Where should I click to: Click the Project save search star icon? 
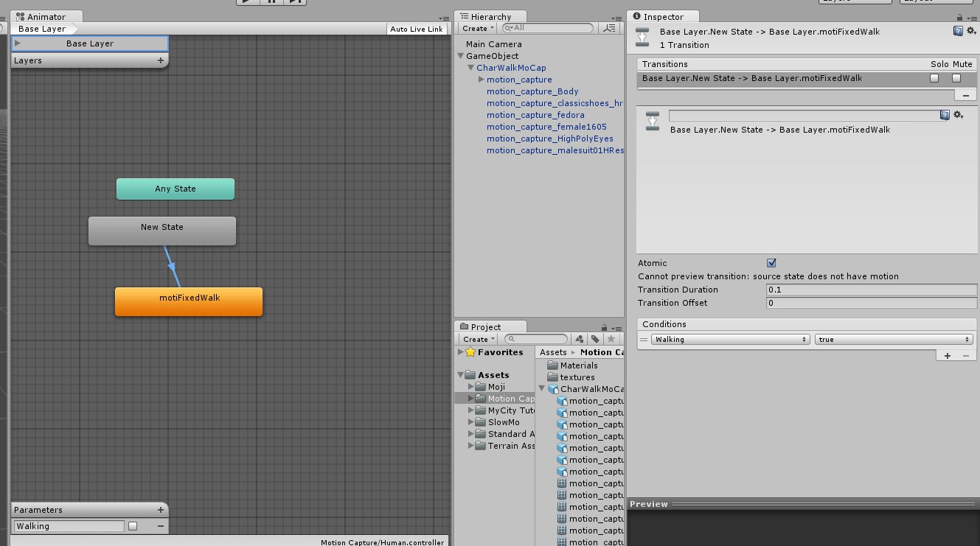[611, 339]
